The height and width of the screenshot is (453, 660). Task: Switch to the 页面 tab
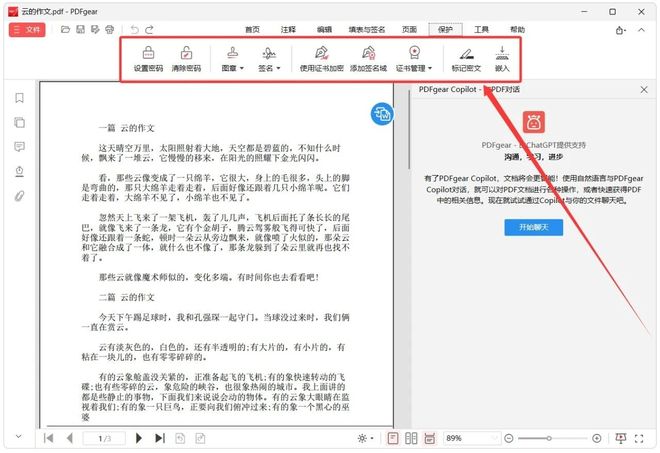tap(409, 29)
